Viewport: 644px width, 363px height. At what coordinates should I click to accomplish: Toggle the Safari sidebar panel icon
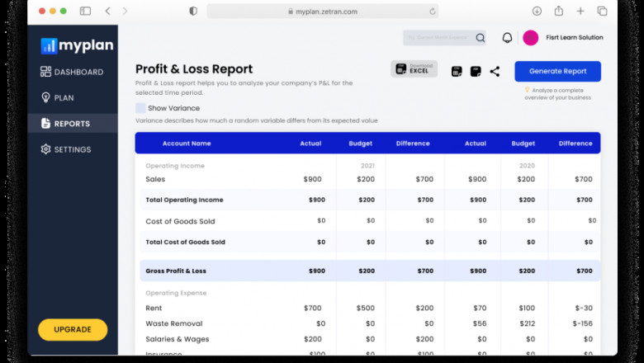[85, 11]
